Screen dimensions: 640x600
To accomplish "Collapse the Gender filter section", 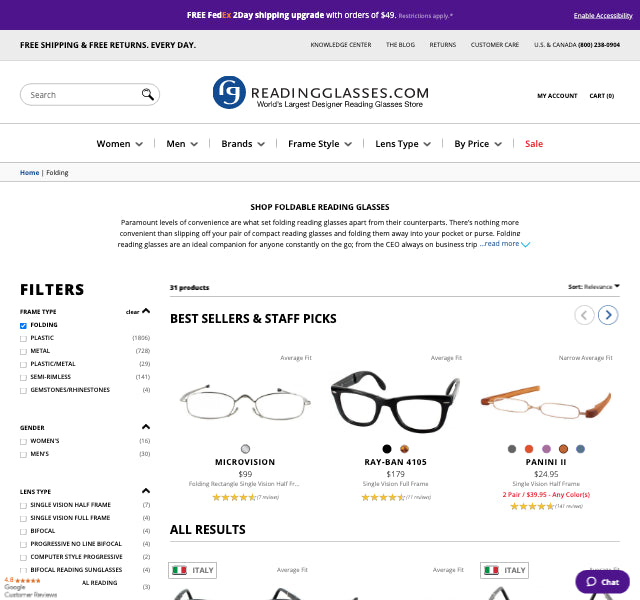I will (x=146, y=427).
